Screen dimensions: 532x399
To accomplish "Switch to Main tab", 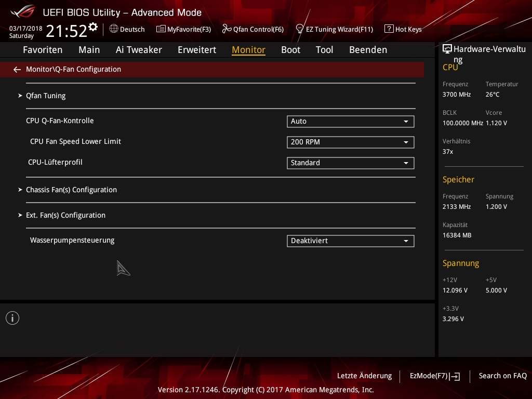I will (89, 50).
